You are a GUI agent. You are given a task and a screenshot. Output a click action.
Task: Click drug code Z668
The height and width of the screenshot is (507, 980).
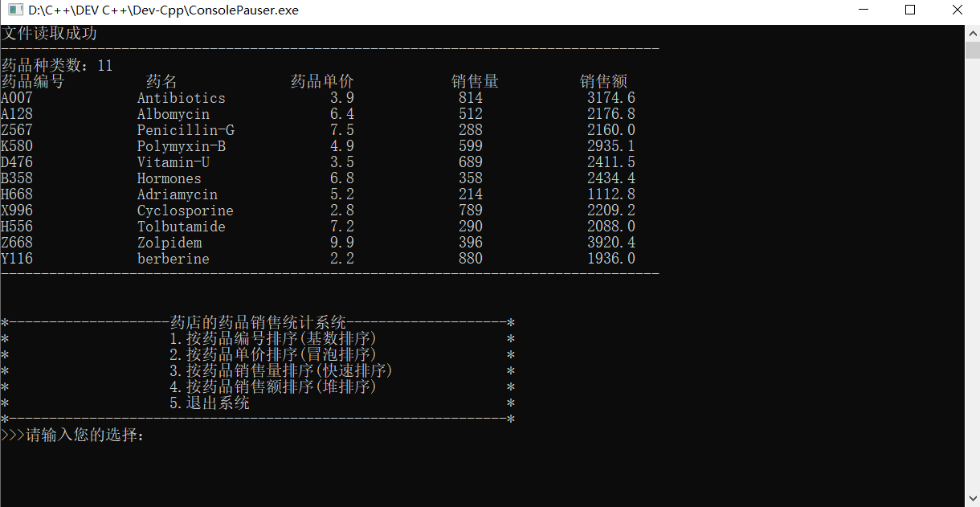(x=17, y=243)
